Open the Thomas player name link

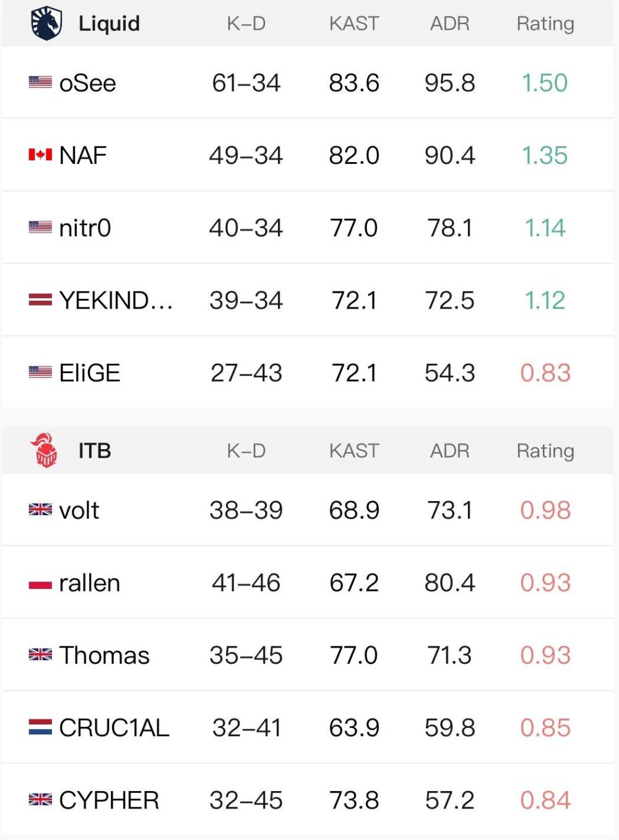click(x=105, y=656)
